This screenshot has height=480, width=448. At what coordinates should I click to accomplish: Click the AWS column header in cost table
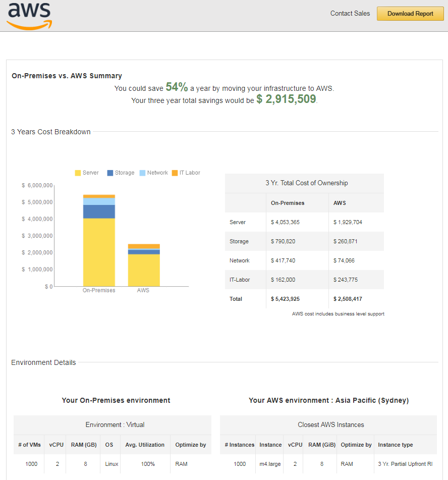coord(340,203)
